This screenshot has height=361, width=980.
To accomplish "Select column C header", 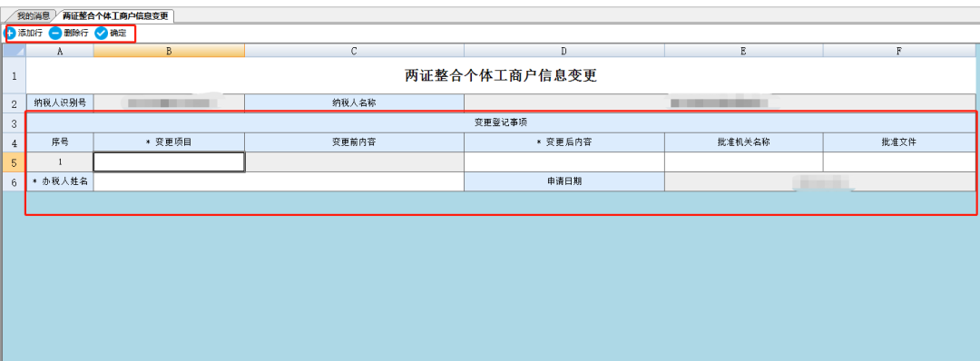I will 354,51.
